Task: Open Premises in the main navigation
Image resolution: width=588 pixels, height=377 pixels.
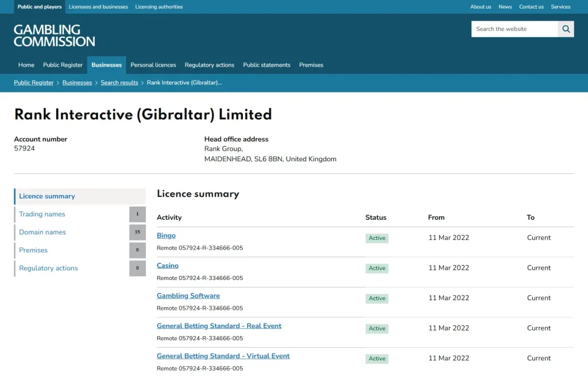Action: [x=311, y=65]
